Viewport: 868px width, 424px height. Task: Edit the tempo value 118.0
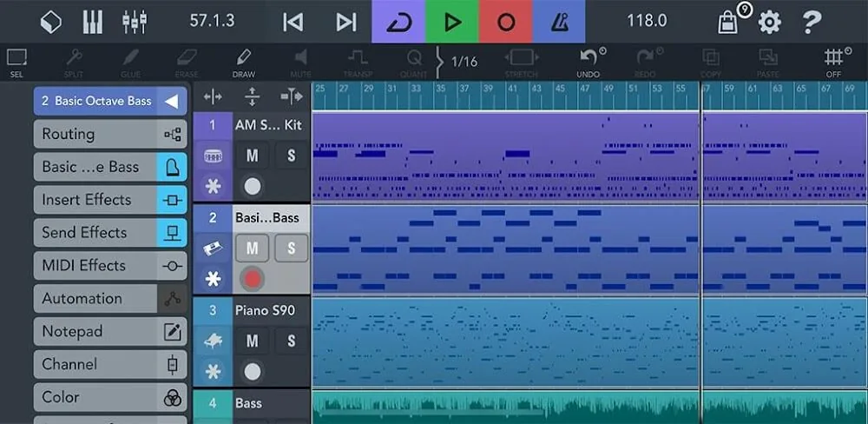(x=646, y=21)
